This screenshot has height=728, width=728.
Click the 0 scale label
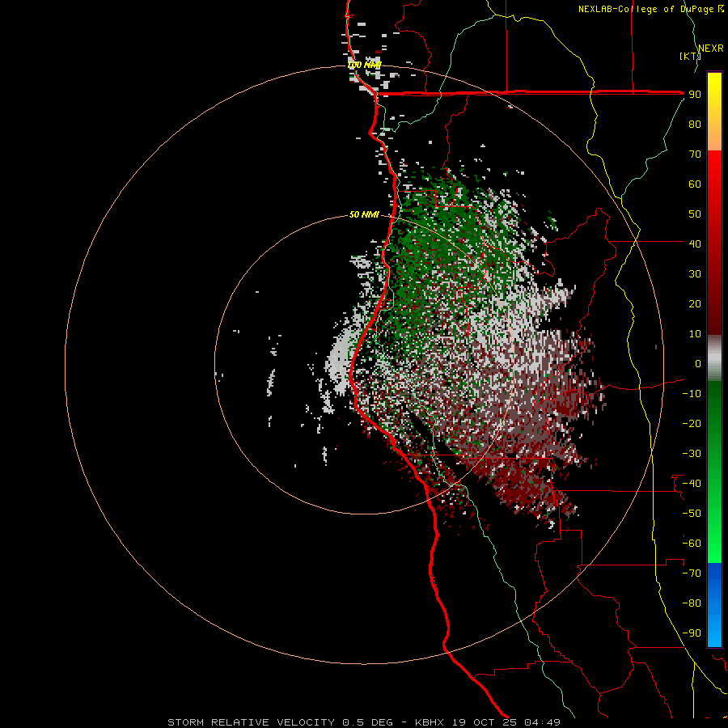point(698,363)
